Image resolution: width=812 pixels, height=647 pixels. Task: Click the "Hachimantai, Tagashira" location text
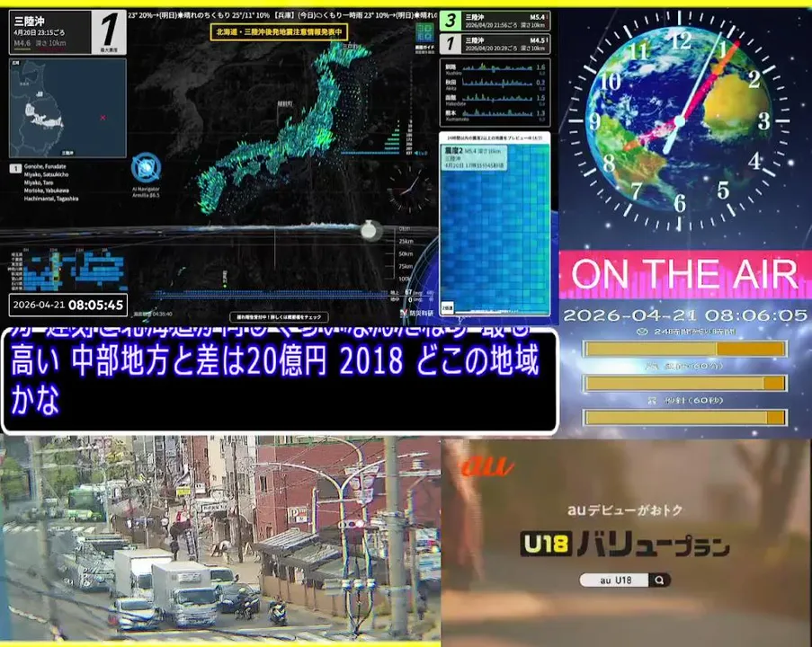click(x=51, y=199)
